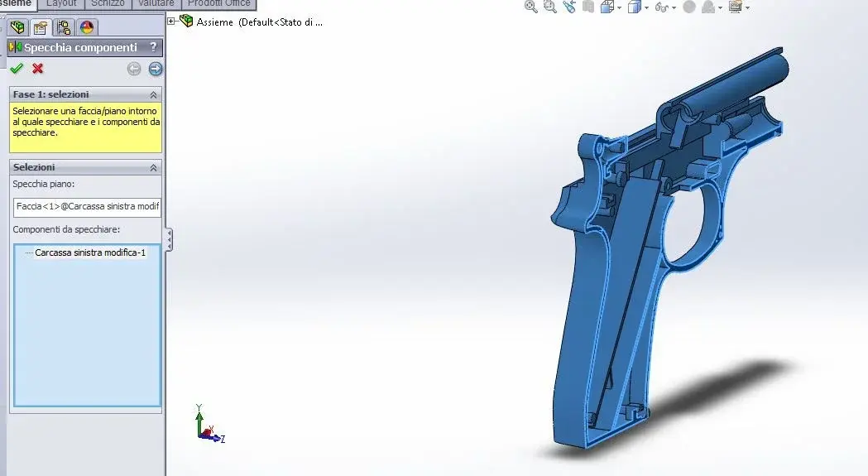Click the Fase 1: selezioni header title
The image size is (868, 476).
tap(51, 94)
